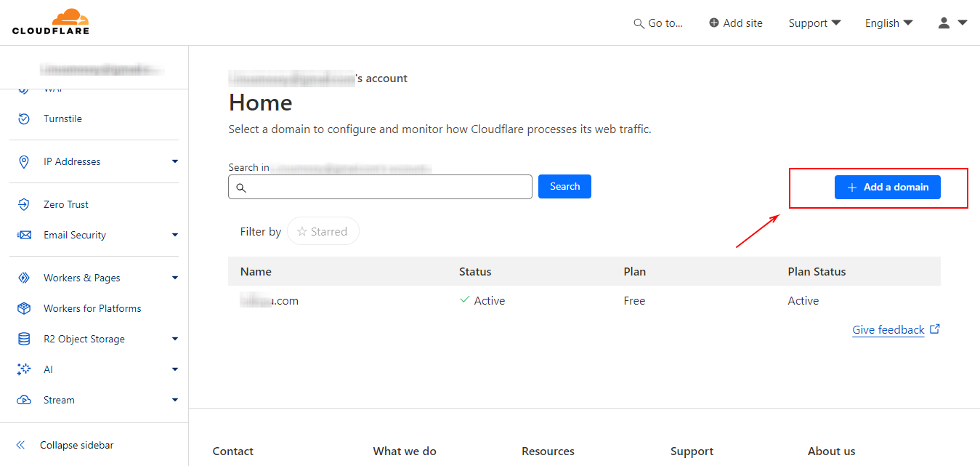This screenshot has height=466, width=980.
Task: Click the plus circle icon of Add site
Action: [714, 23]
